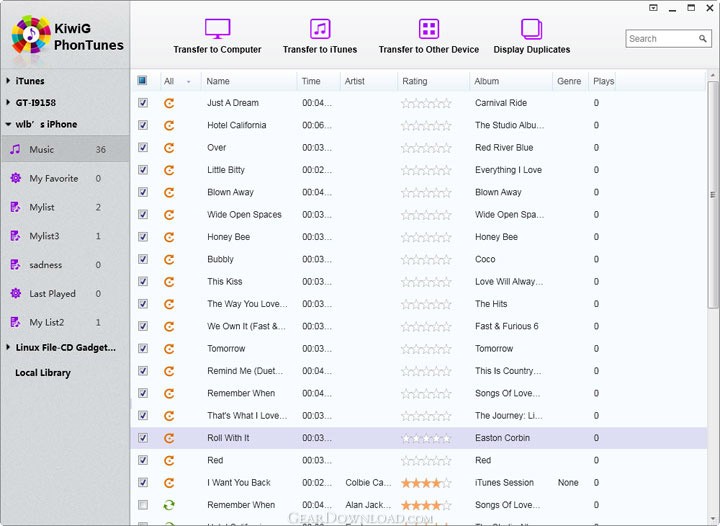The width and height of the screenshot is (720, 526).
Task: Click the orange sync icon for Little Bitty
Action: click(169, 170)
